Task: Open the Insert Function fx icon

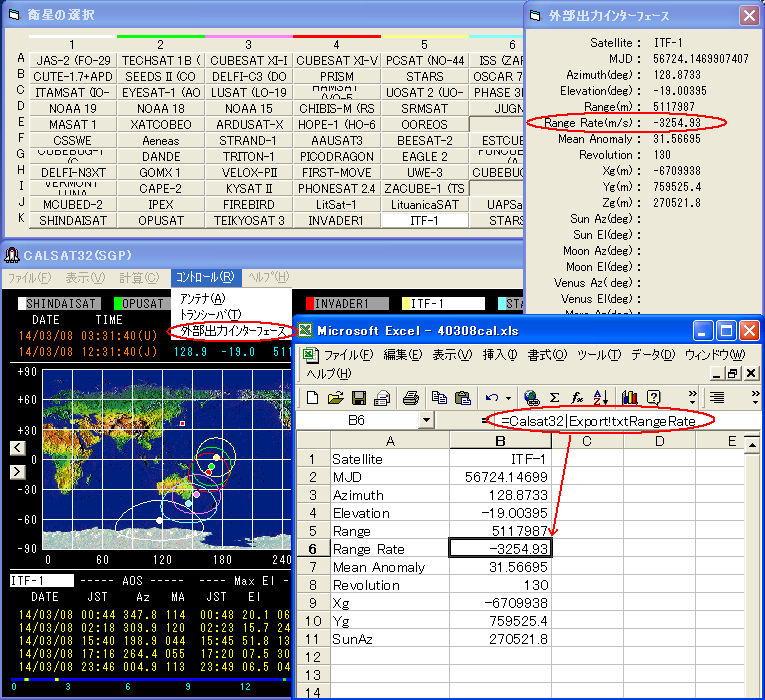Action: (577, 398)
